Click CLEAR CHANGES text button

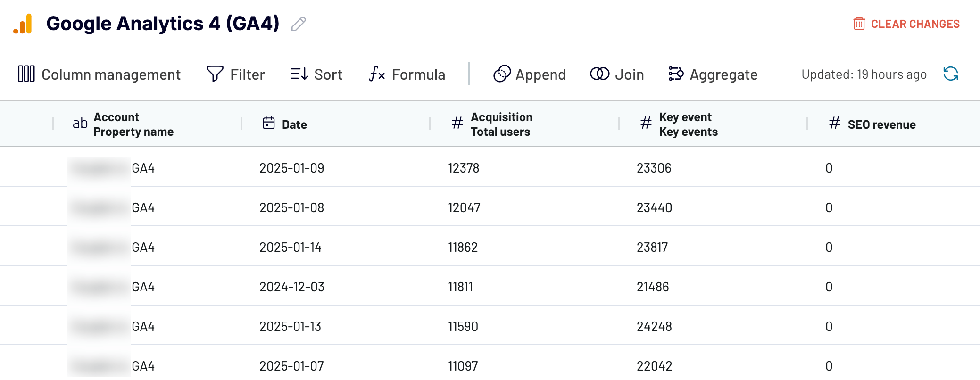[x=915, y=24]
